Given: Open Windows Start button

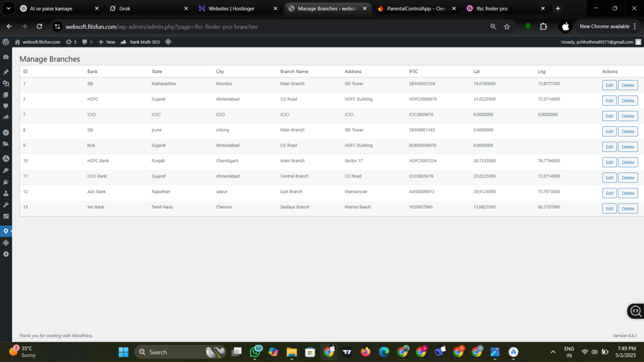Looking at the screenshot, I should click(x=123, y=352).
